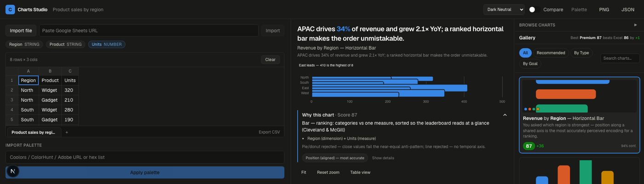Open the Next.js dev tools badge
Screen dimensions: 644x184
point(13,171)
